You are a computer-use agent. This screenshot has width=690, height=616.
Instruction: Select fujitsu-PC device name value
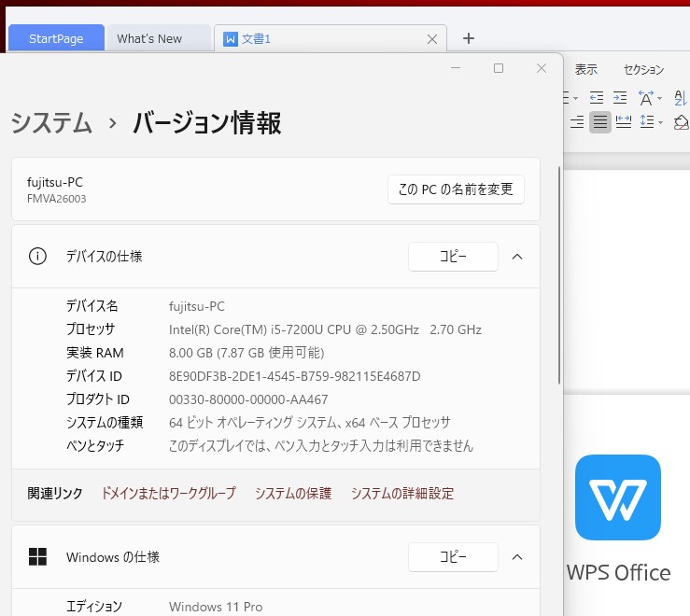tap(197, 306)
